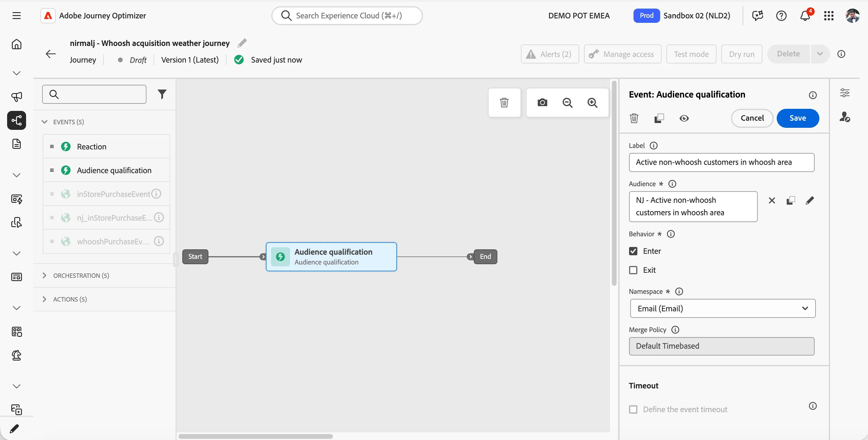
Task: Select Audience qualification event in palette
Action: point(106,170)
